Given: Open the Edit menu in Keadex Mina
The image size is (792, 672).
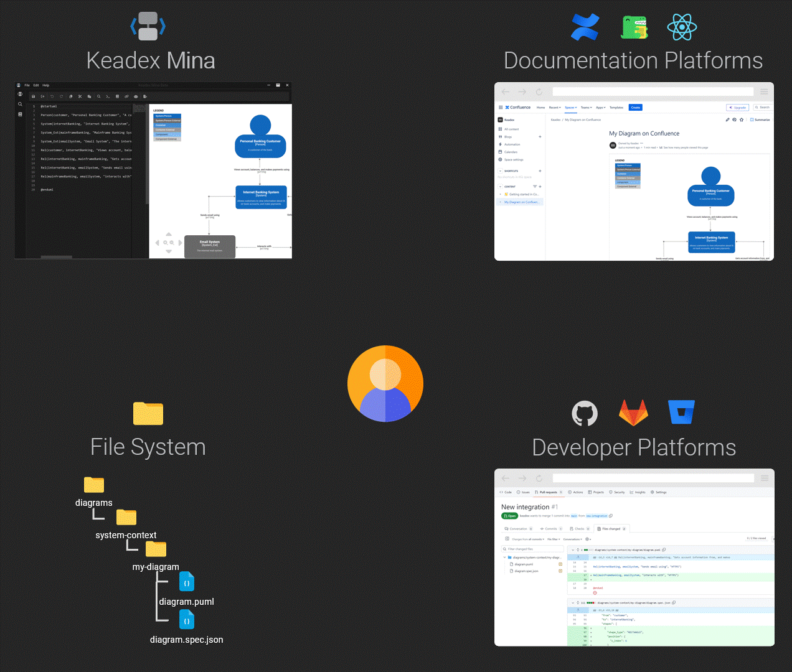Looking at the screenshot, I should [36, 85].
